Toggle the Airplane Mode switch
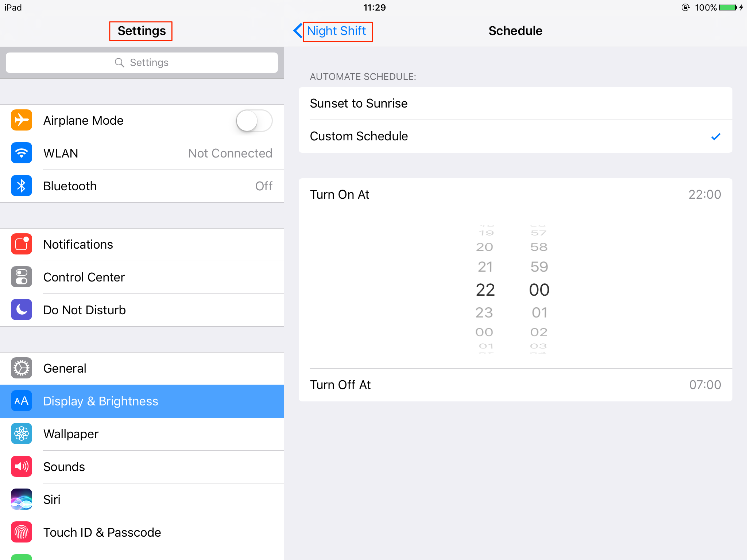 [254, 121]
